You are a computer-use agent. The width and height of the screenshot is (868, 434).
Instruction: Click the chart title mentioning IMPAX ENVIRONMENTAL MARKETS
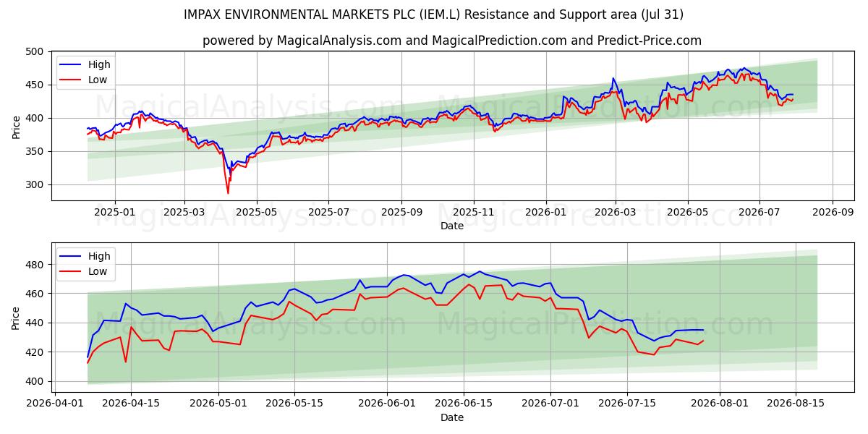[433, 14]
